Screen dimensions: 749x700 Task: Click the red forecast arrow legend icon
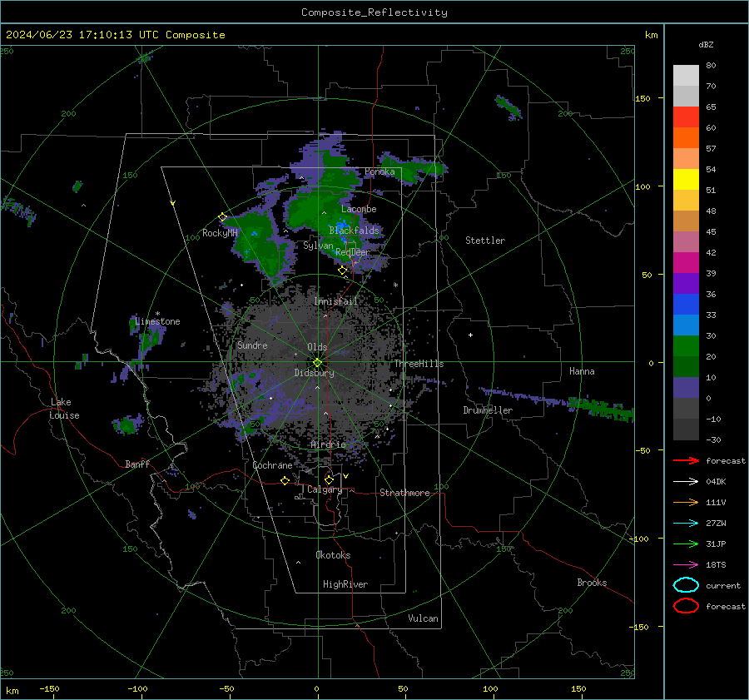tap(686, 460)
